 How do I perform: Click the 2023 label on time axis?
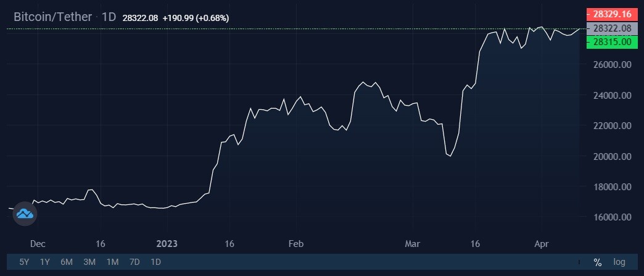point(167,244)
